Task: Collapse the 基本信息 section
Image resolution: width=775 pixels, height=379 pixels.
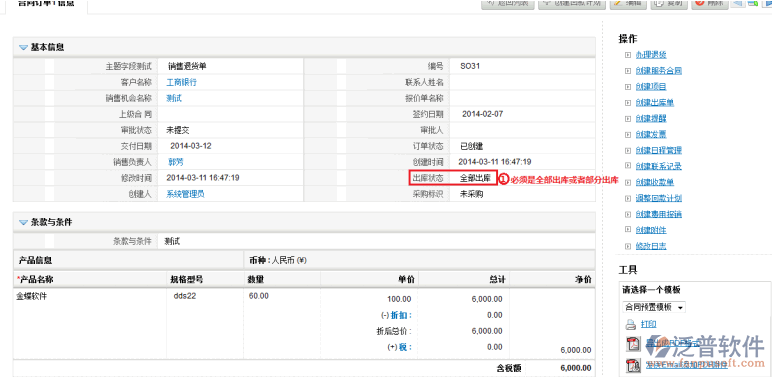Action: point(23,48)
